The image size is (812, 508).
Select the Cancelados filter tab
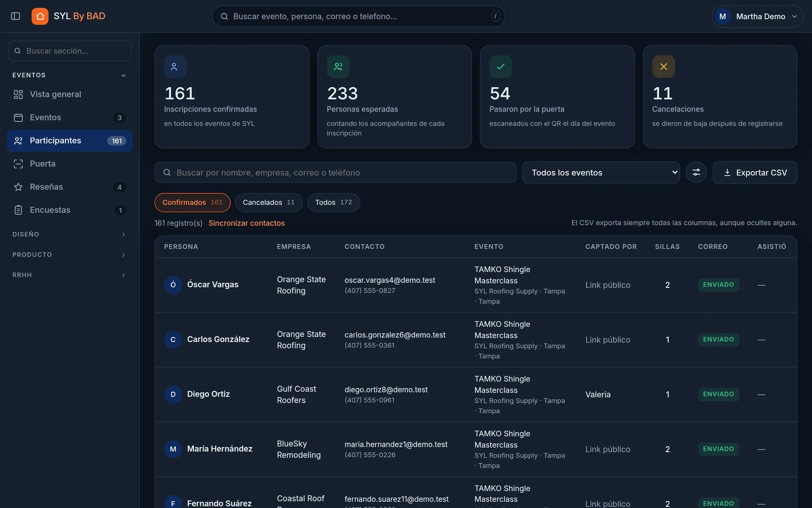click(x=269, y=202)
